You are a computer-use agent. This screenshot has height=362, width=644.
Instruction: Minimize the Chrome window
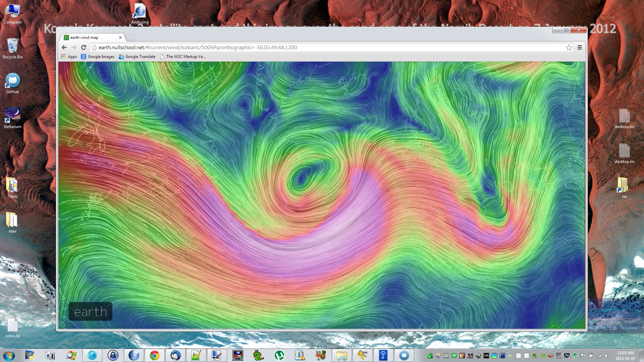coord(557,30)
